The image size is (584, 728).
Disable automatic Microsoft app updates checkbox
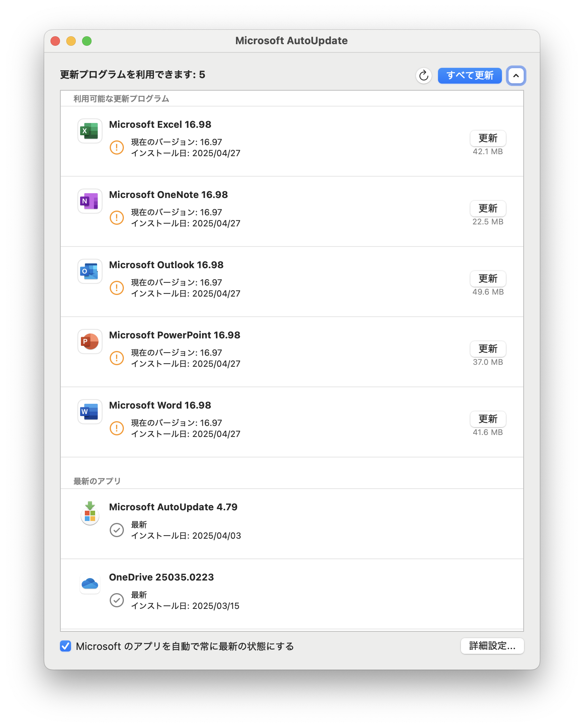[66, 646]
